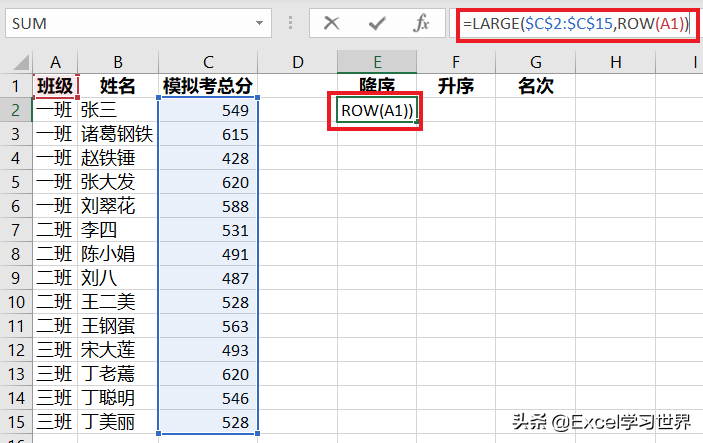Screen dimensions: 703x443
Task: Click the score cell 546
Action: [208, 398]
